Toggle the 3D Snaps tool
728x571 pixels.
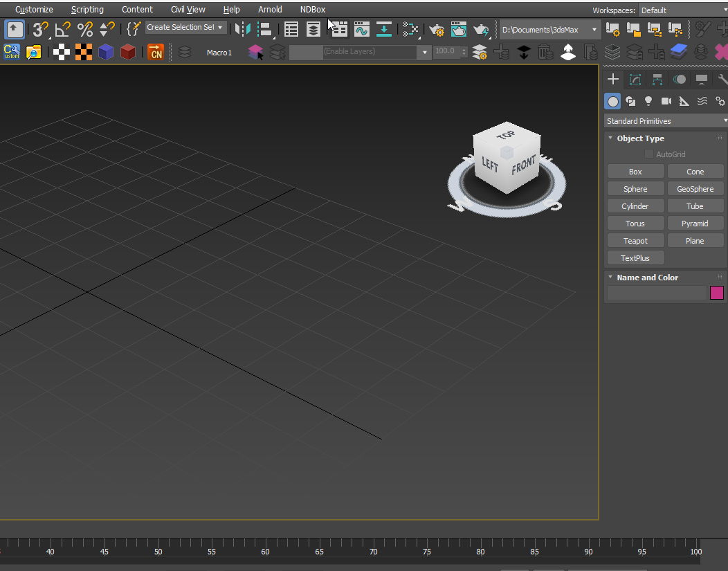tap(40, 30)
